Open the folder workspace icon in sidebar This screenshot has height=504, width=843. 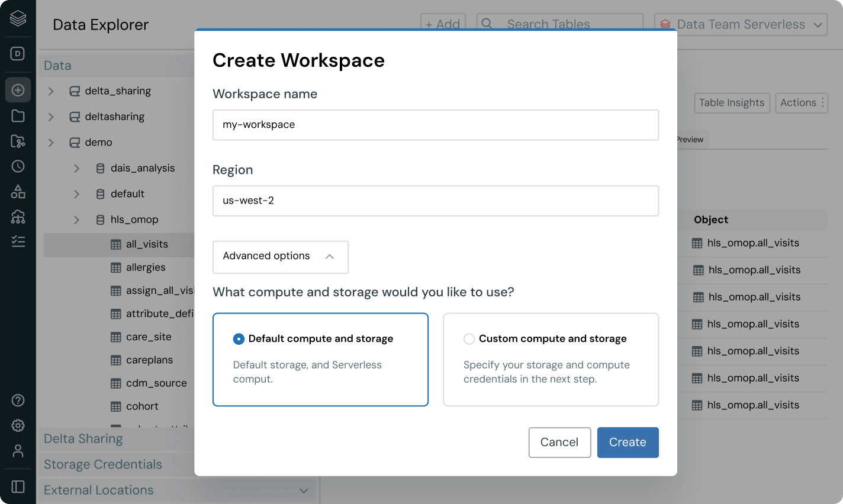18,116
